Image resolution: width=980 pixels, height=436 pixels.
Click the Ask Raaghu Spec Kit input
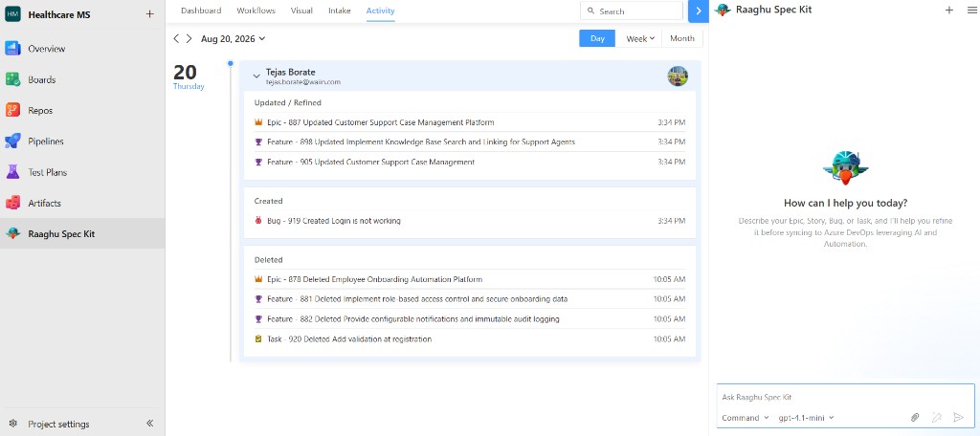click(x=845, y=397)
